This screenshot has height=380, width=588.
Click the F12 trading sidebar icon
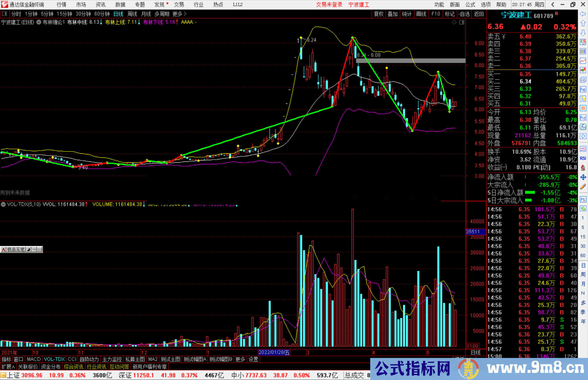click(x=583, y=118)
